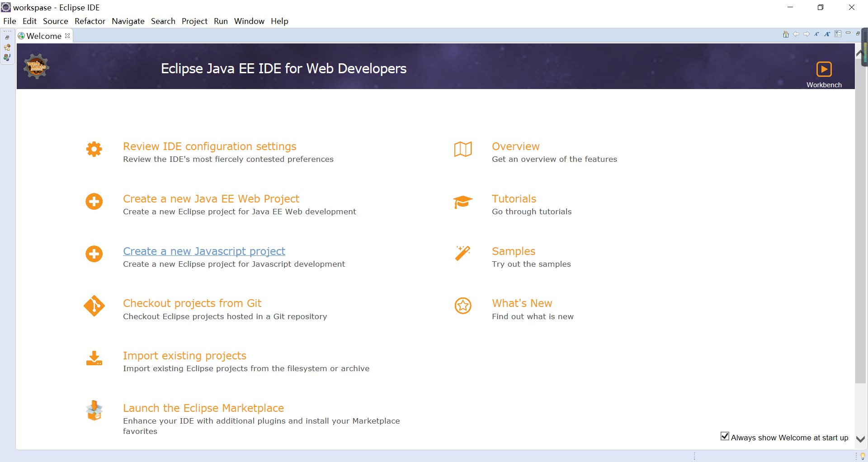Click the scroll-down arrow on Welcome page scrollbar
The width and height of the screenshot is (868, 462).
click(x=861, y=439)
